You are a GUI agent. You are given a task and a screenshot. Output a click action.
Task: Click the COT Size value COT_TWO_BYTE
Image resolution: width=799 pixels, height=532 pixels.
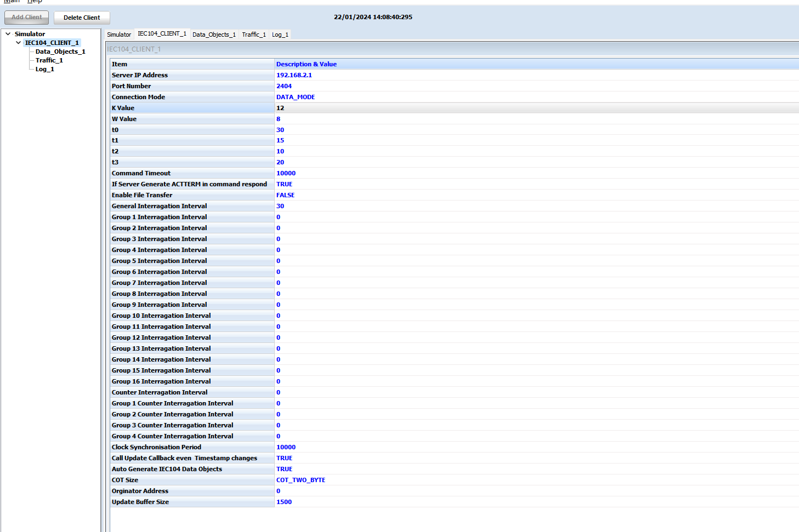click(301, 480)
